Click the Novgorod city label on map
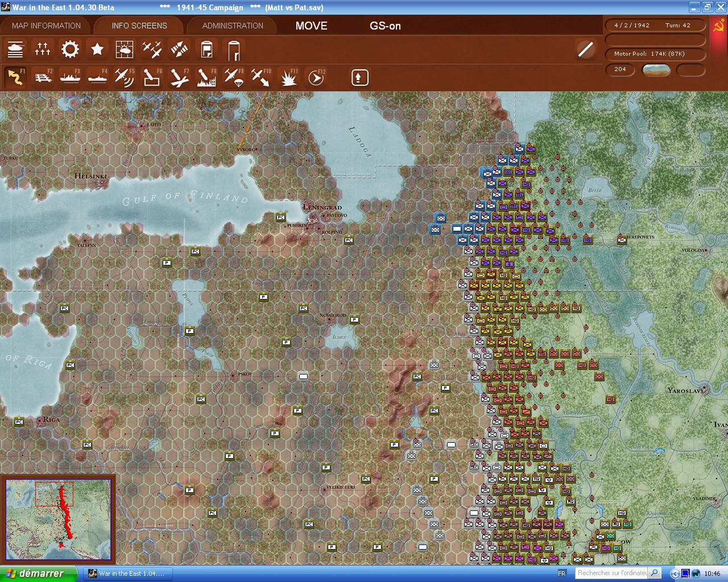This screenshot has width=728, height=582. [333, 315]
